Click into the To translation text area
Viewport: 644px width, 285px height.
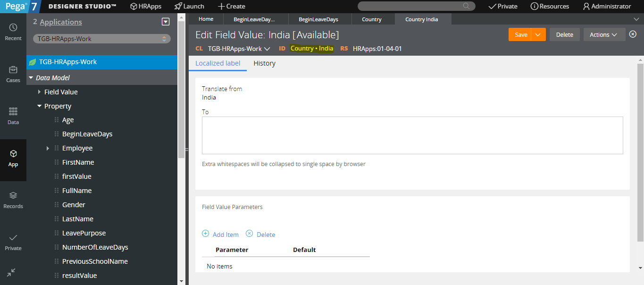412,135
